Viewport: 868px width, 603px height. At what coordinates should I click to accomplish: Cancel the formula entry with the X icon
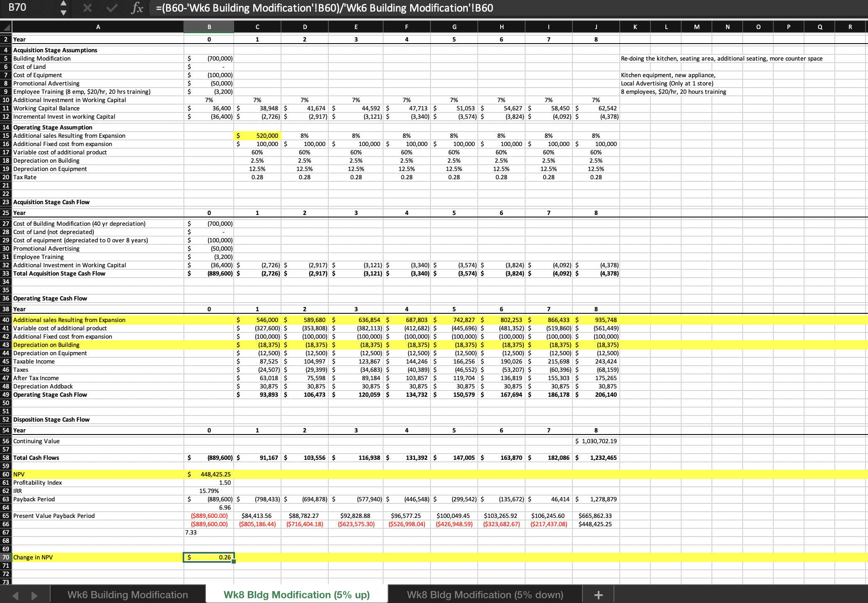point(88,7)
